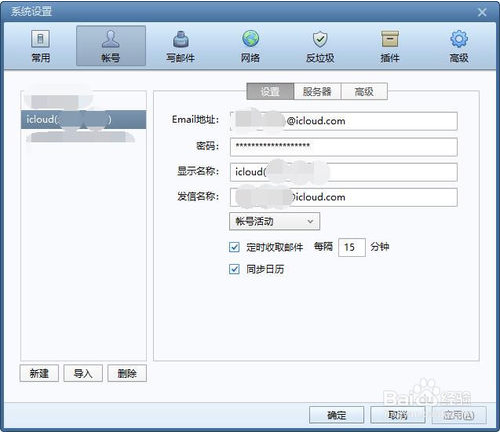The height and width of the screenshot is (432, 501).
Task: Click the 导入 button
Action: tap(83, 373)
